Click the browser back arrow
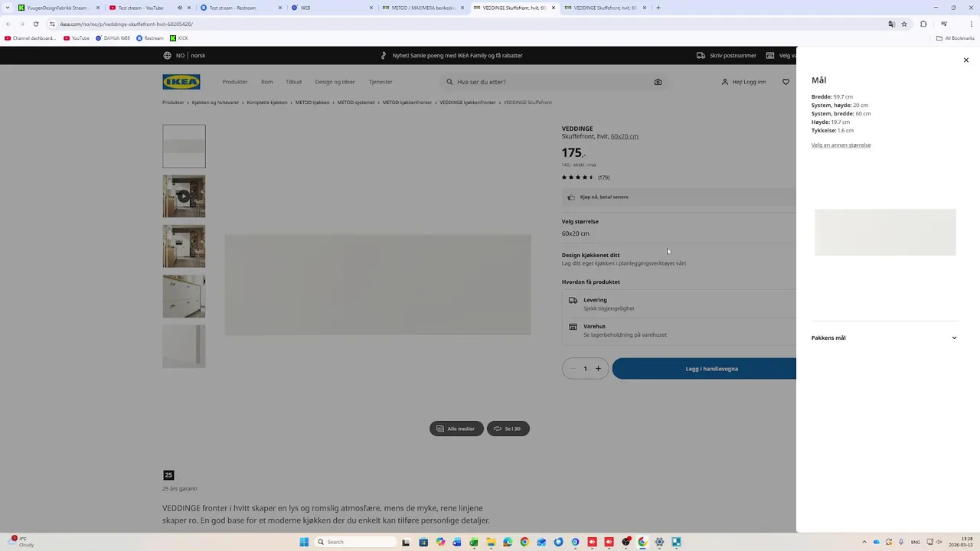980x551 pixels. (8, 24)
